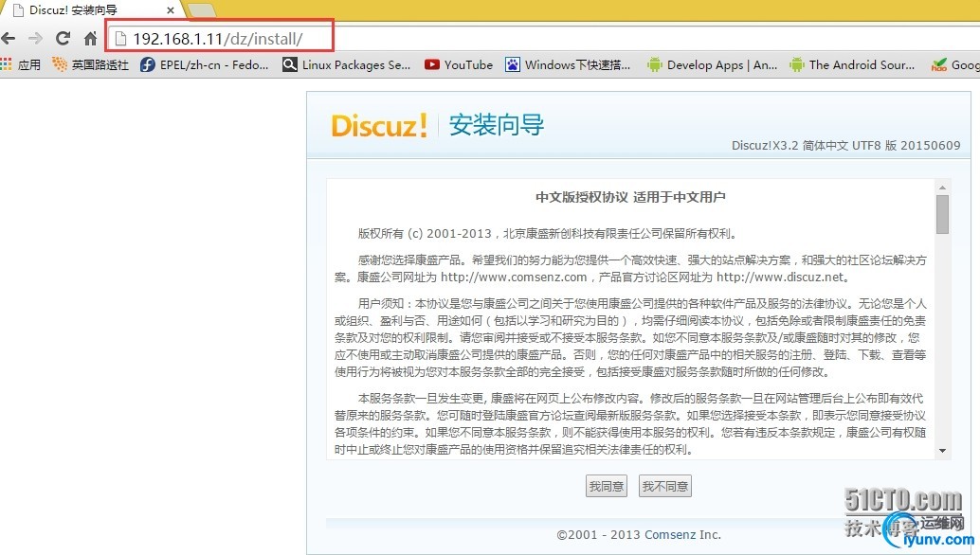This screenshot has width=980, height=555.
Task: Click the 版权所有 (c) 2001-2013 copyright line
Action: [548, 234]
